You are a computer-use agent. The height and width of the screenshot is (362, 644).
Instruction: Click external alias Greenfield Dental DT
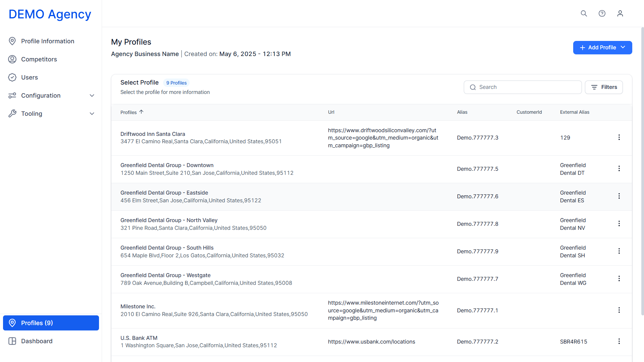(573, 169)
